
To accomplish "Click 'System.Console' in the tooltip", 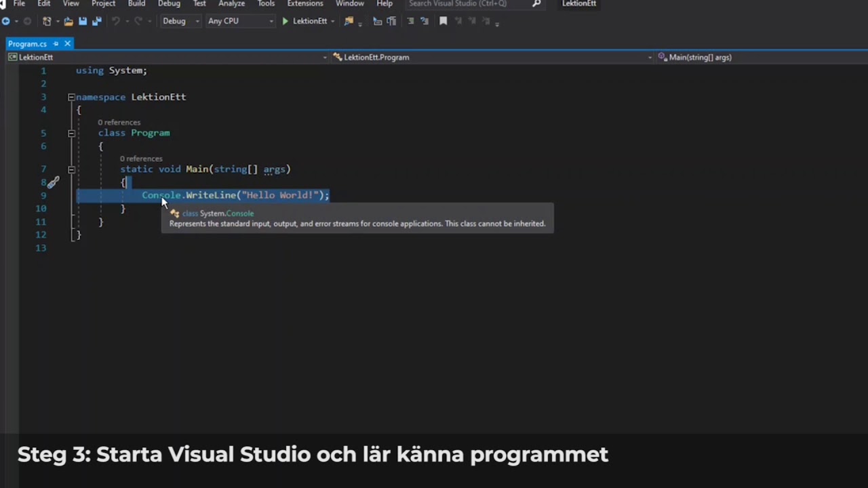I will click(226, 213).
